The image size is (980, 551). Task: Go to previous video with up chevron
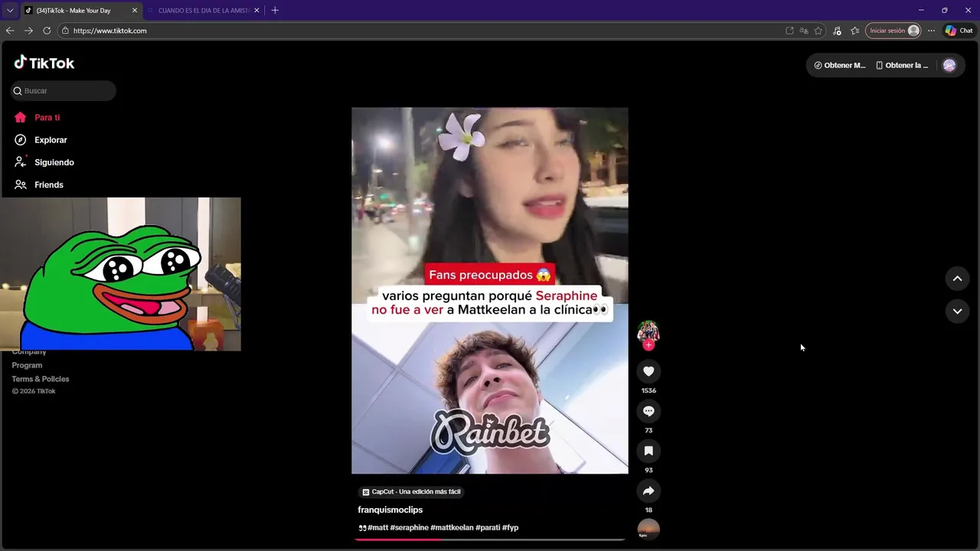click(x=957, y=279)
